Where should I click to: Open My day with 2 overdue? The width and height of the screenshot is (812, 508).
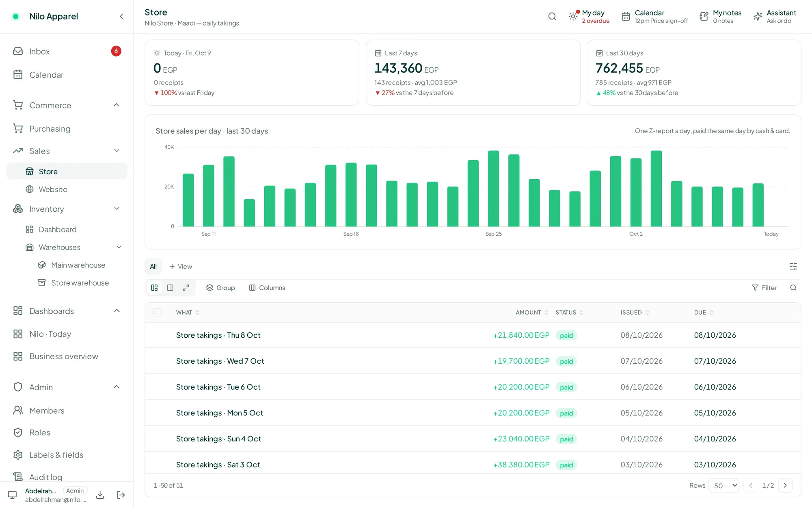[x=589, y=17]
